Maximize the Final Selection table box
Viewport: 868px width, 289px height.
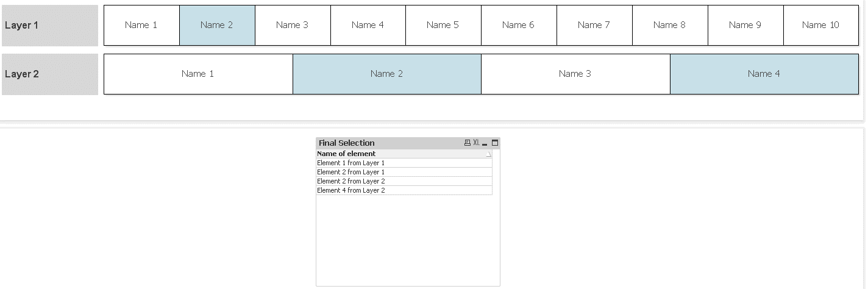pos(495,143)
